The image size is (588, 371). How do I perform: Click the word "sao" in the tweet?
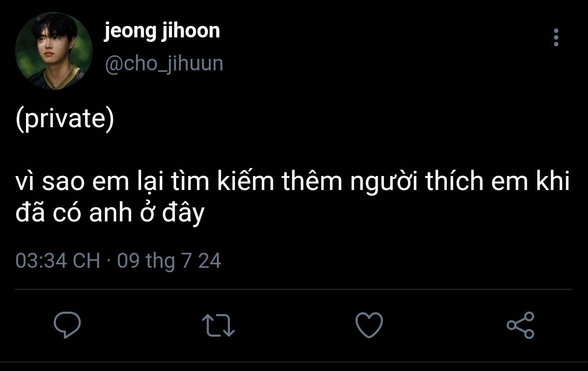click(x=64, y=183)
